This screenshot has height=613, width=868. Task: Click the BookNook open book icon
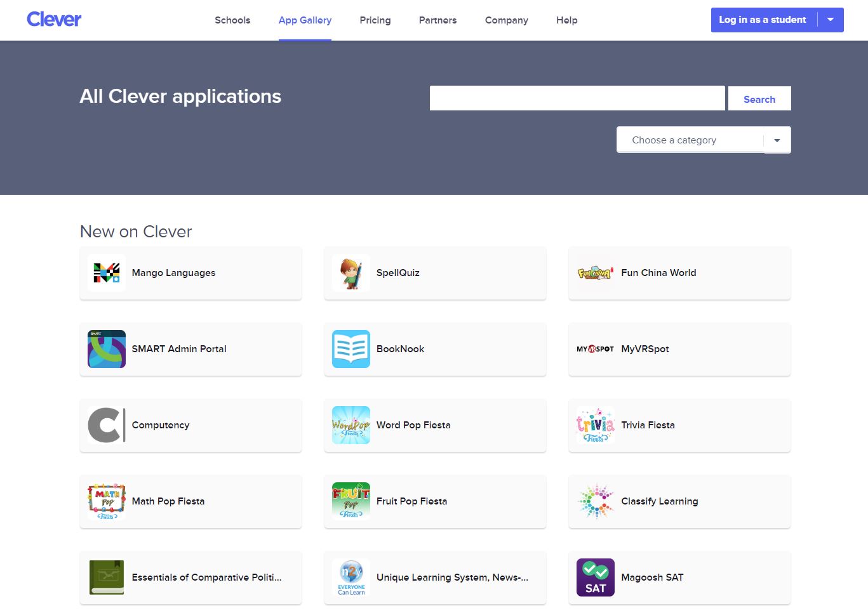click(351, 349)
